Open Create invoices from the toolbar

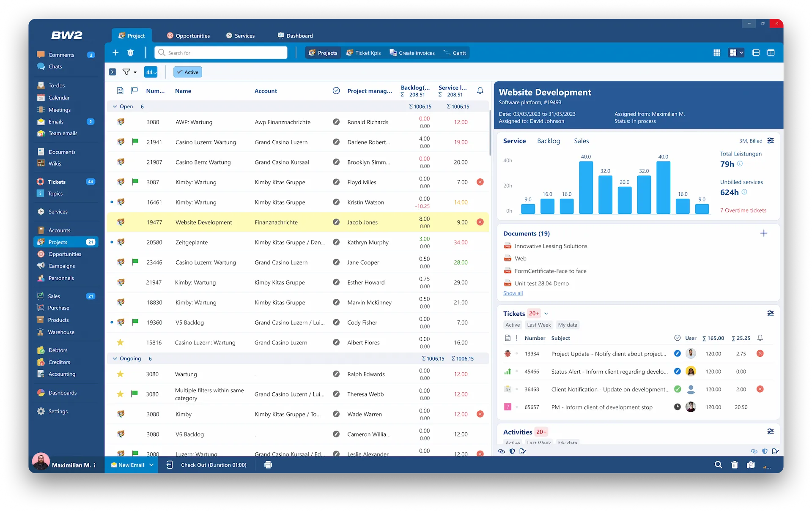[x=411, y=52]
